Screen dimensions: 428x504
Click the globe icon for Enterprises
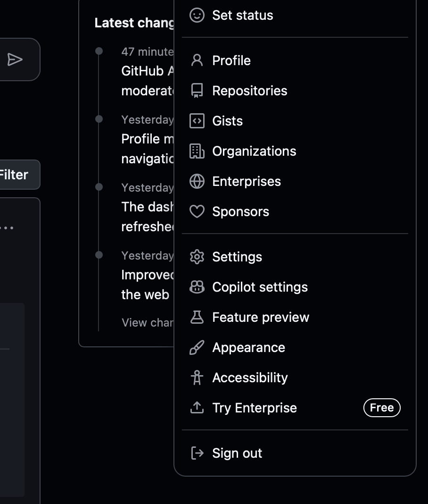click(197, 181)
